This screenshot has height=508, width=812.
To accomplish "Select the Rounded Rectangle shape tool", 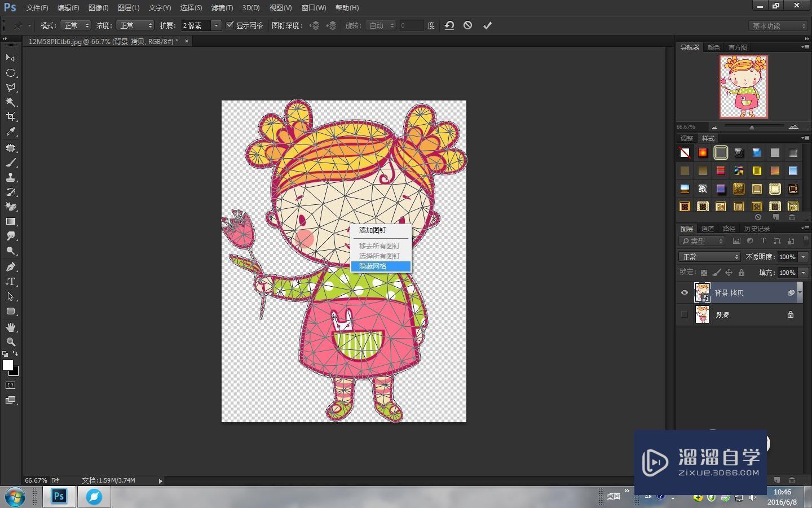I will tap(10, 311).
